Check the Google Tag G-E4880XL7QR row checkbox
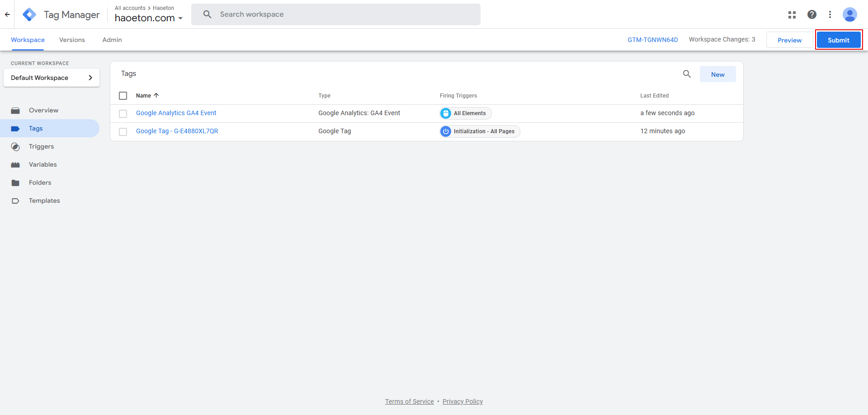Screen dimensions: 868x415 (x=123, y=132)
